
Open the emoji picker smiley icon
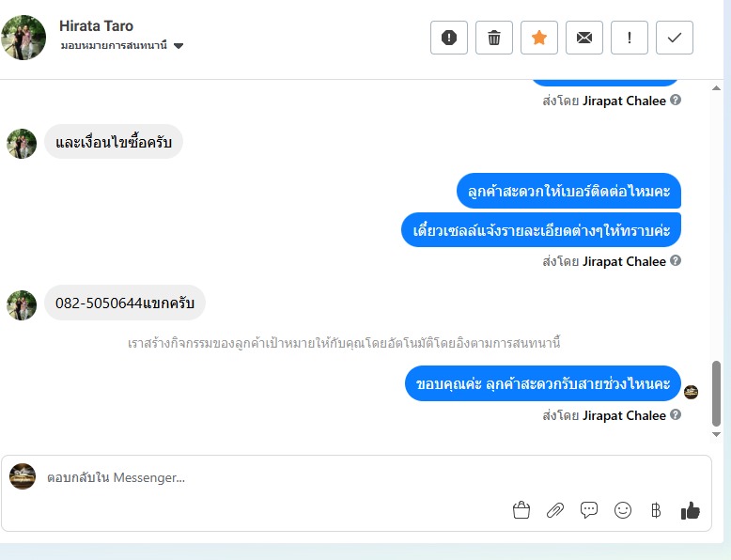click(x=623, y=510)
